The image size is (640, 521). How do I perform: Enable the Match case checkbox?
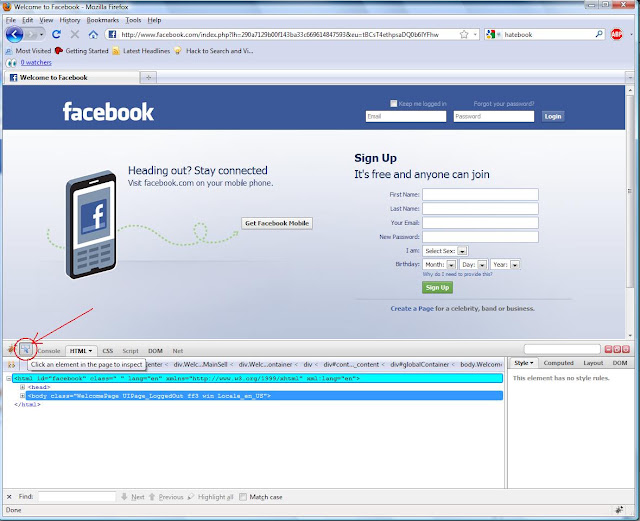(243, 497)
